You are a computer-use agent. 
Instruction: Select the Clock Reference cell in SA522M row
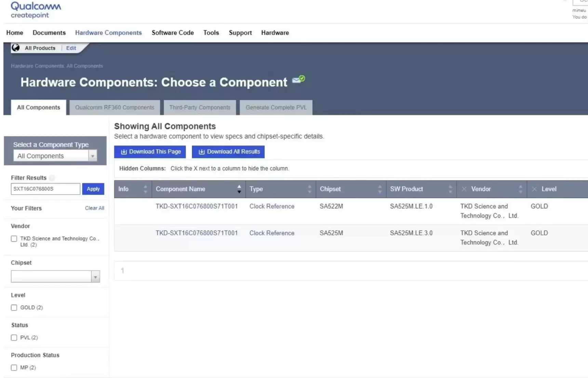pos(272,206)
